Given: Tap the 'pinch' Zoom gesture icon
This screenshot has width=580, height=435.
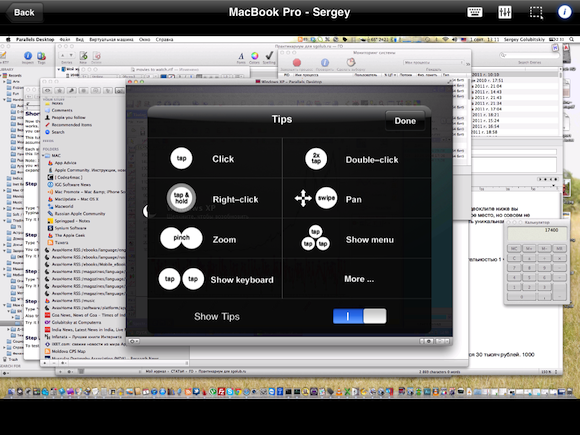Looking at the screenshot, I should tap(181, 238).
